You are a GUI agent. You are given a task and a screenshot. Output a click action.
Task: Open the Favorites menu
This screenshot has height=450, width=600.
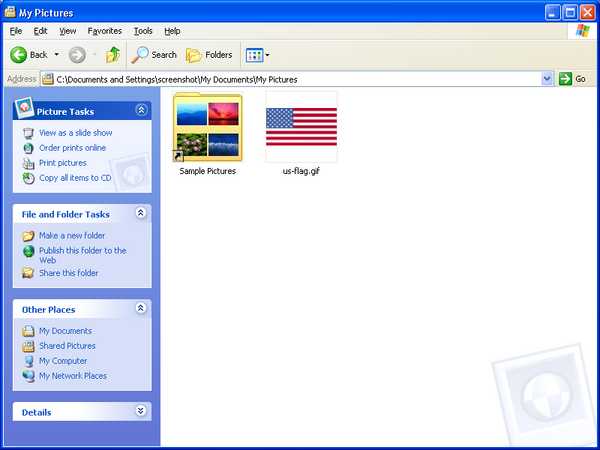pos(104,31)
